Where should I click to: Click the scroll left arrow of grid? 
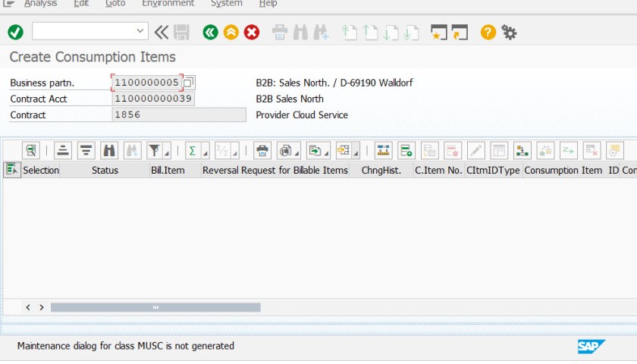pos(28,308)
